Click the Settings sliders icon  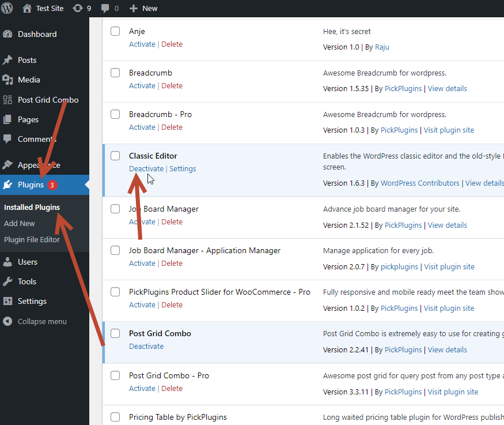tap(7, 301)
